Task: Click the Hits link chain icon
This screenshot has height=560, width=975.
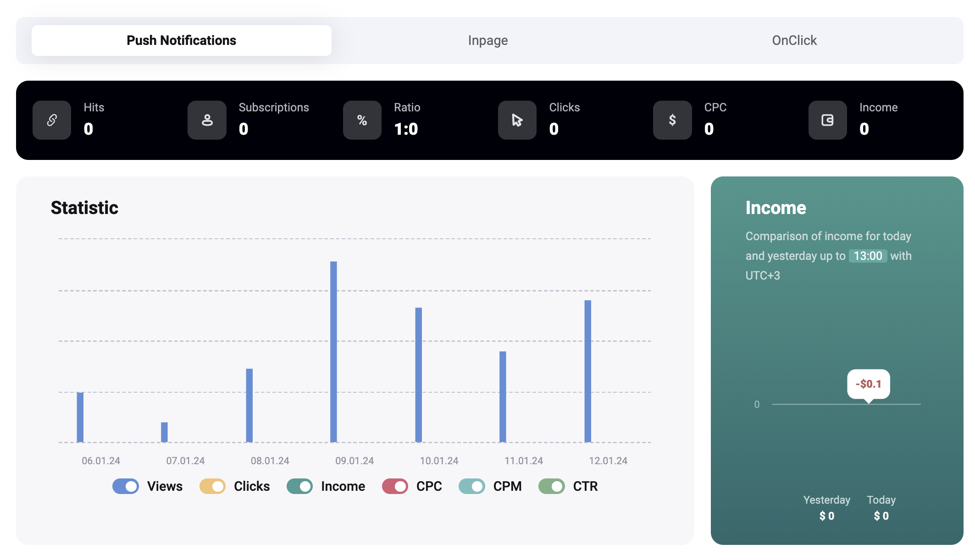Action: [x=52, y=120]
